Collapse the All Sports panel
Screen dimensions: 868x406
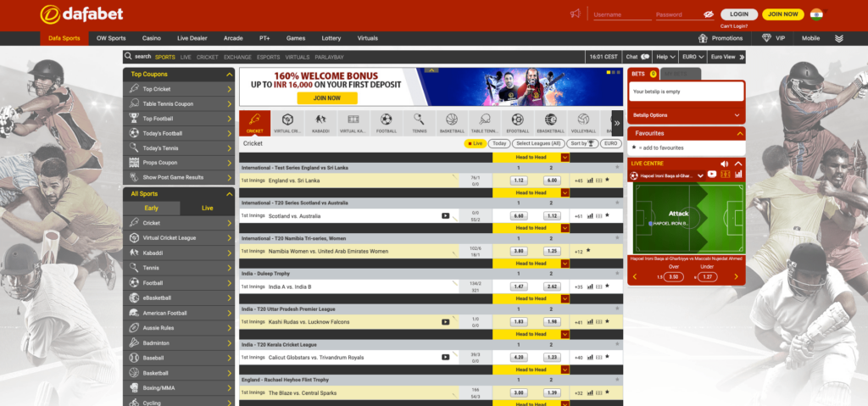pyautogui.click(x=229, y=194)
